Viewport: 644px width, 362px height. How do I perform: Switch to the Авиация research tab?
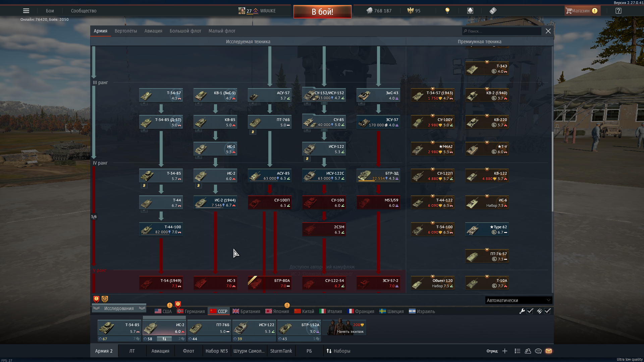[x=153, y=31]
